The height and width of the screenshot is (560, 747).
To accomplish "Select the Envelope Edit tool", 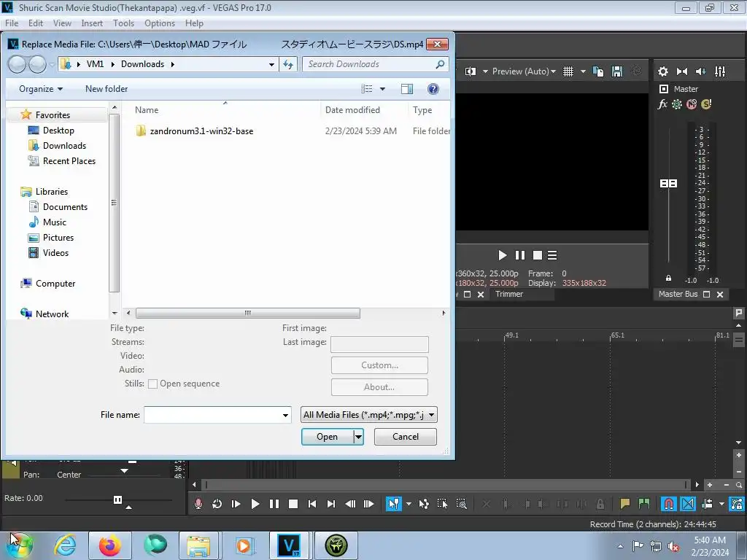I will 424,504.
